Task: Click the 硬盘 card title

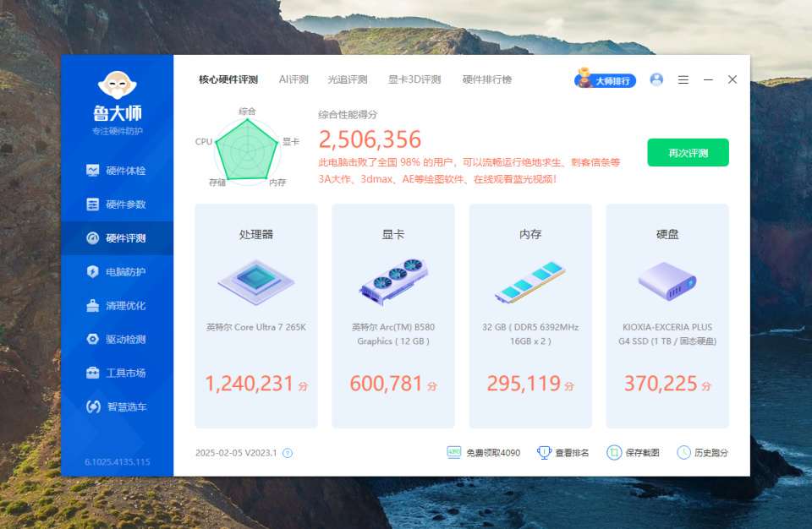Action: pos(667,234)
